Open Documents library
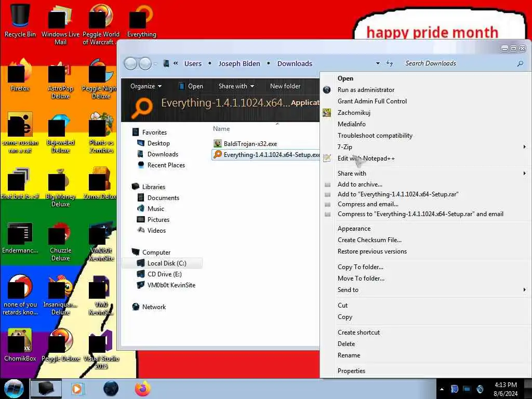532x399 pixels. pyautogui.click(x=158, y=198)
